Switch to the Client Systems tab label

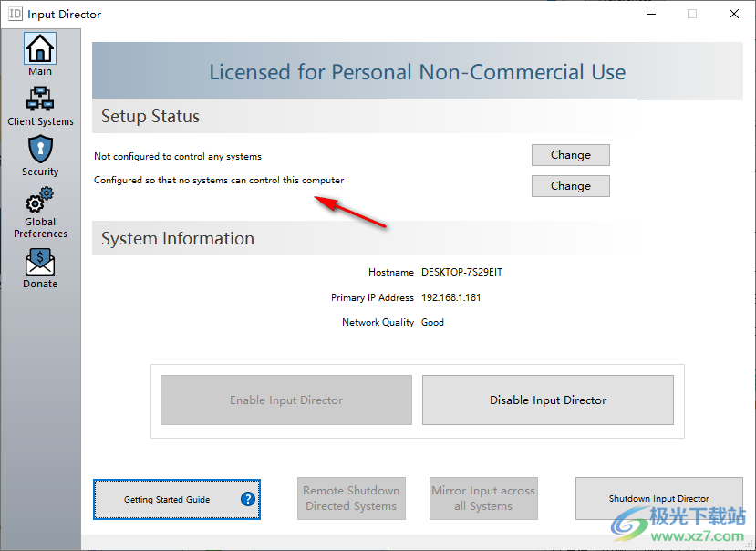40,121
